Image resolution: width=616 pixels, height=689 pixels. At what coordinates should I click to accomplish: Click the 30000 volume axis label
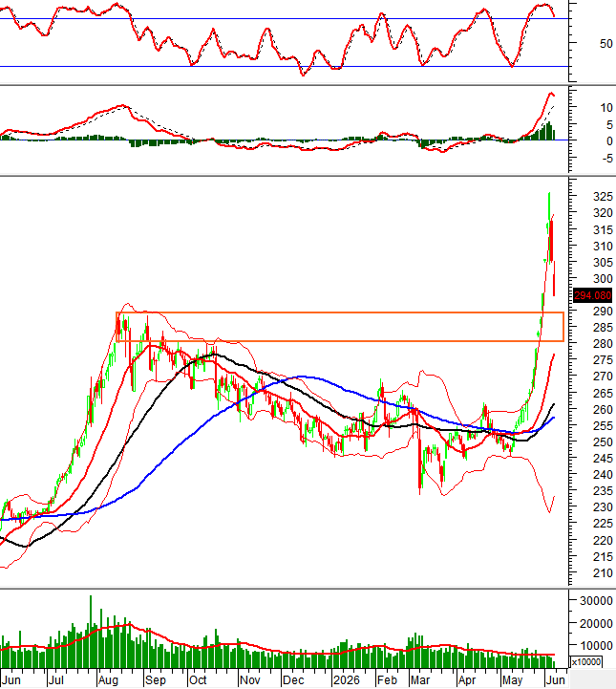click(x=596, y=601)
